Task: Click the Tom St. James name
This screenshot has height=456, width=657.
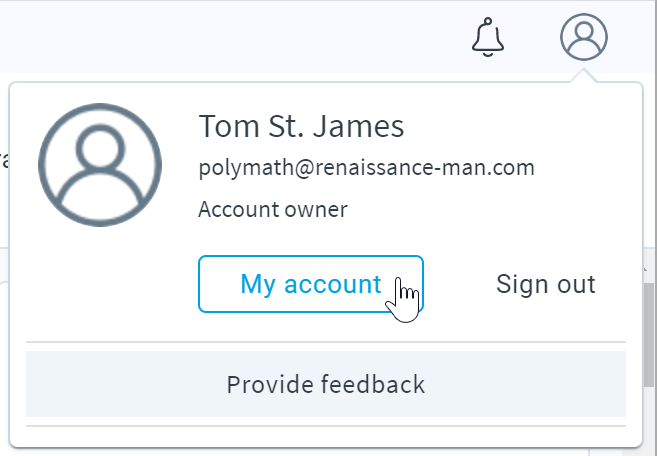Action: tap(301, 126)
